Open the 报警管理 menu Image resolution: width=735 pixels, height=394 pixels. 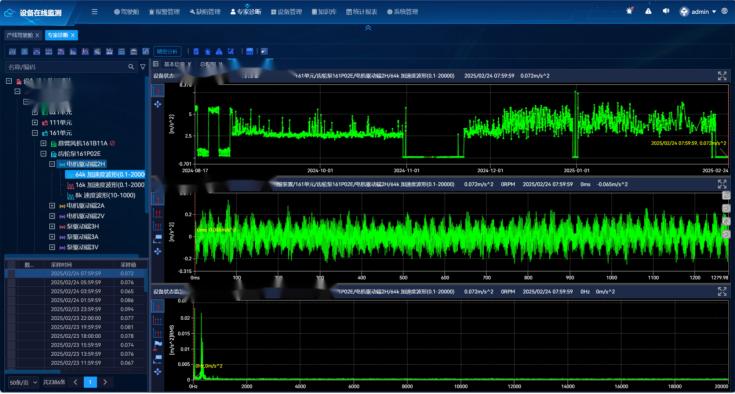tap(165, 12)
